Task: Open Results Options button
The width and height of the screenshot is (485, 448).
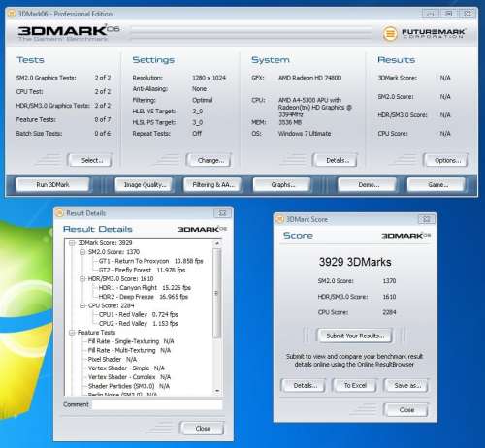Action: pyautogui.click(x=446, y=160)
